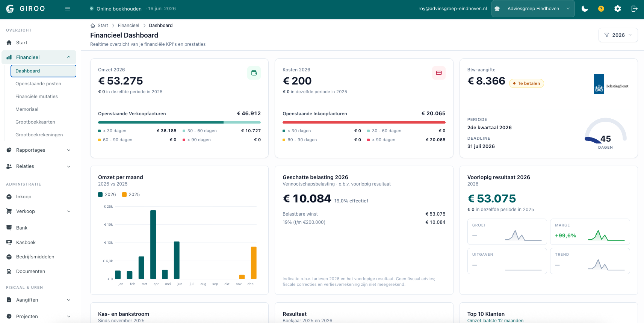
Task: Click the red card icon on Kosten card
Action: 439,73
